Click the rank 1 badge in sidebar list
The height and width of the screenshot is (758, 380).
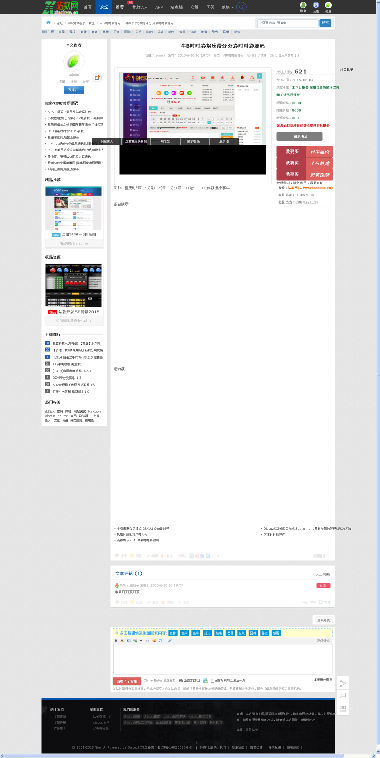pos(47,343)
